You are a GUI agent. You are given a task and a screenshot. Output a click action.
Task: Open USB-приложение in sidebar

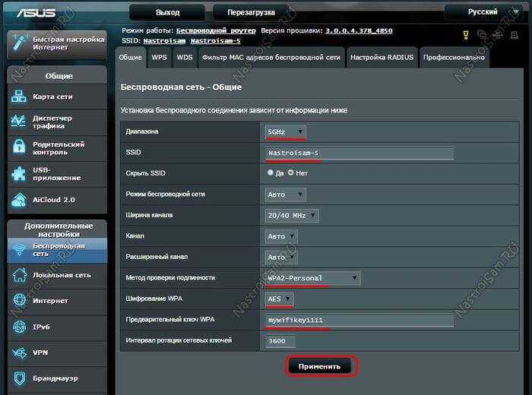[x=57, y=174]
